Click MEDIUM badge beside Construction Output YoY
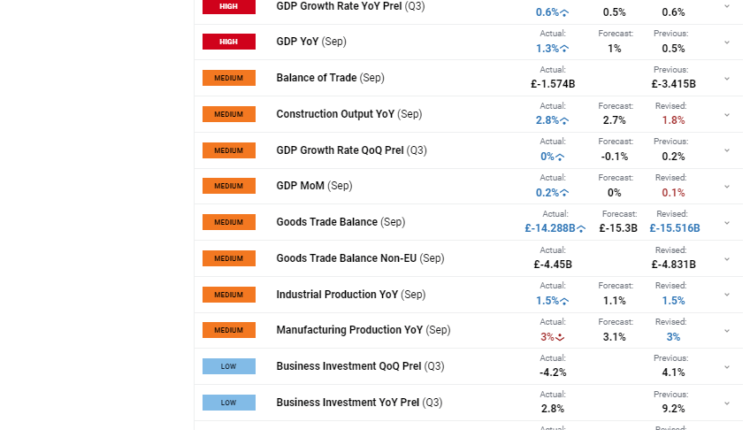The width and height of the screenshot is (750, 430). click(x=228, y=114)
